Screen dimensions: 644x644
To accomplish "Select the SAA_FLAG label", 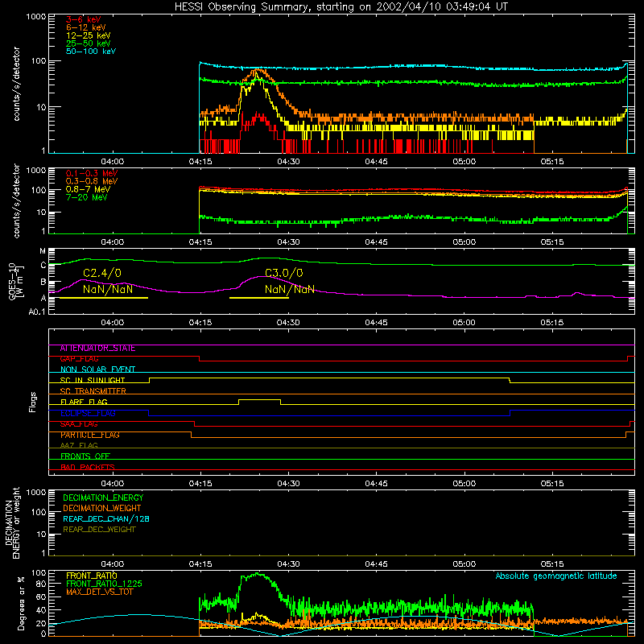I will (79, 424).
